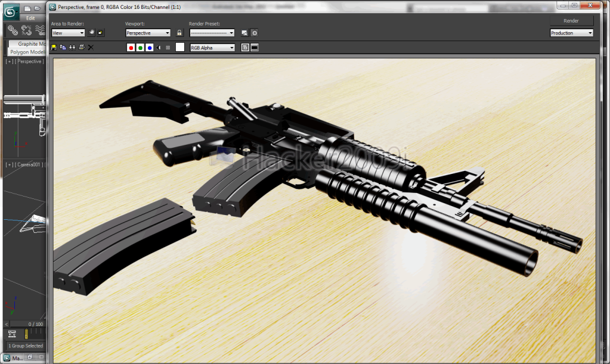Screen dimensions: 610x364
Task: Toggle the Alpha channel display
Action: (159, 48)
